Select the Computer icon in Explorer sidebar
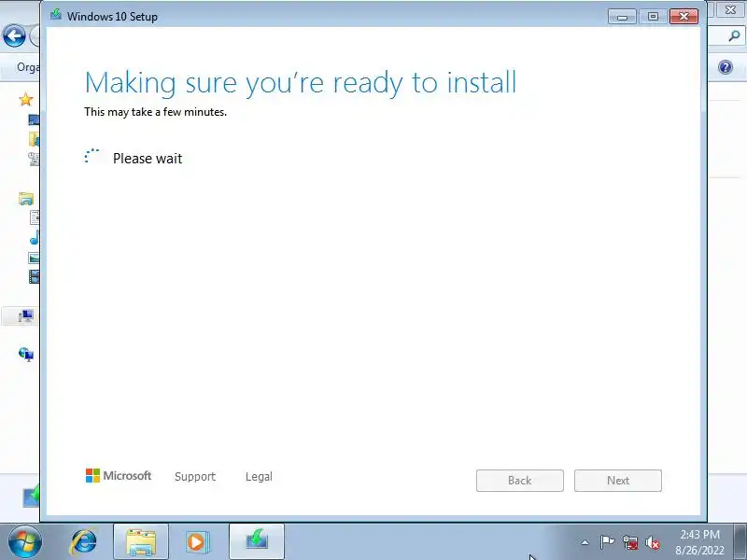The height and width of the screenshot is (560, 747). point(26,315)
